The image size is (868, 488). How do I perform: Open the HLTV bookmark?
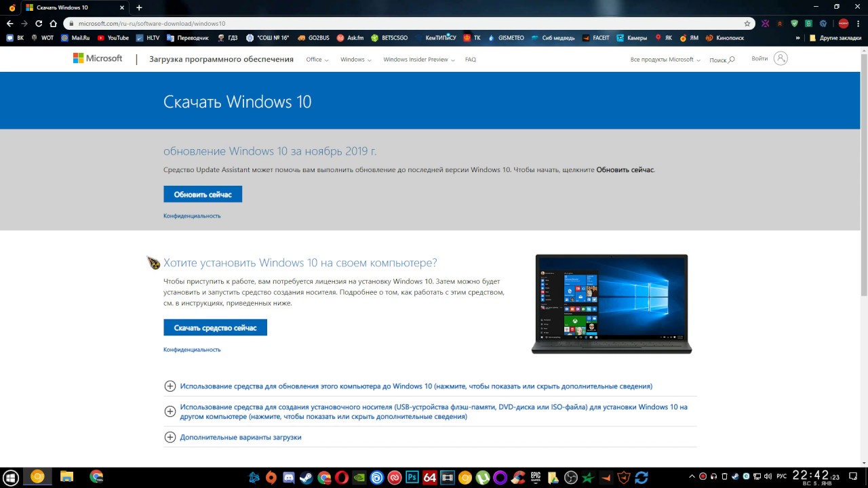(x=148, y=38)
